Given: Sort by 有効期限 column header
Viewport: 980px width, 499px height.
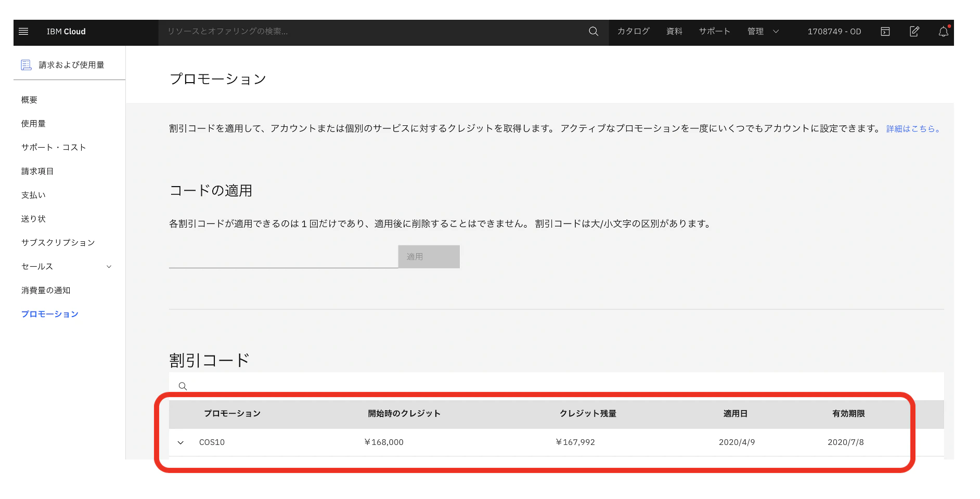Looking at the screenshot, I should point(848,414).
